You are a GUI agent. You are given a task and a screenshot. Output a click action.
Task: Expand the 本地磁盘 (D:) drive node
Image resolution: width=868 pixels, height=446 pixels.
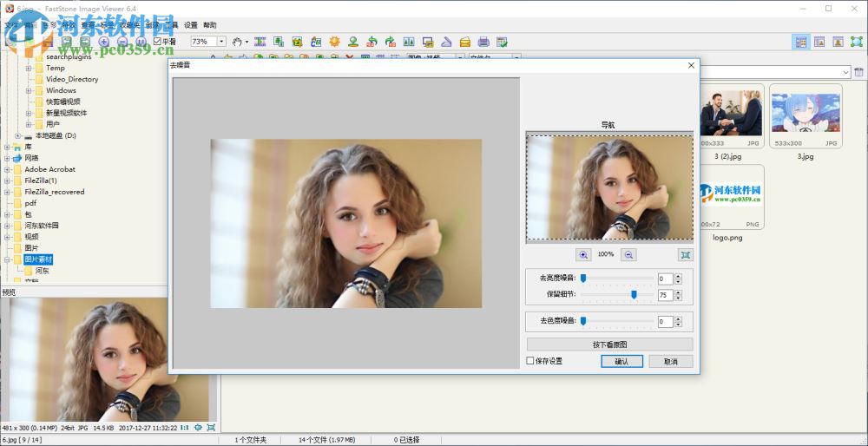click(17, 135)
